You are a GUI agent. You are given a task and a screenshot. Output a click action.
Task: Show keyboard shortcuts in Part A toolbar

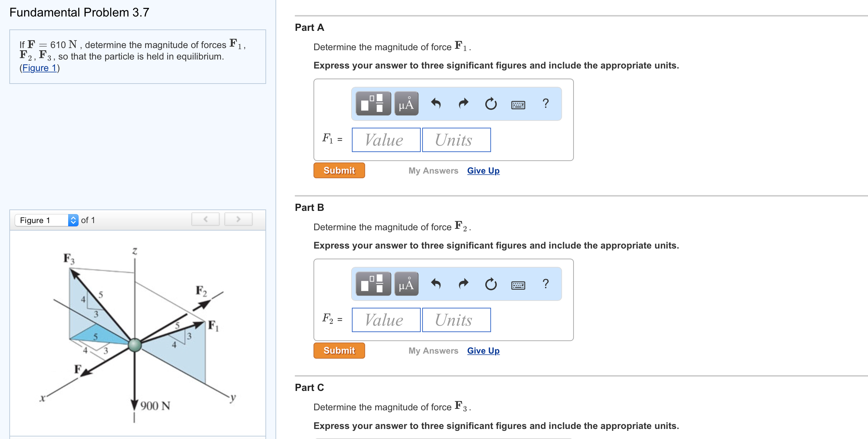[x=518, y=105]
